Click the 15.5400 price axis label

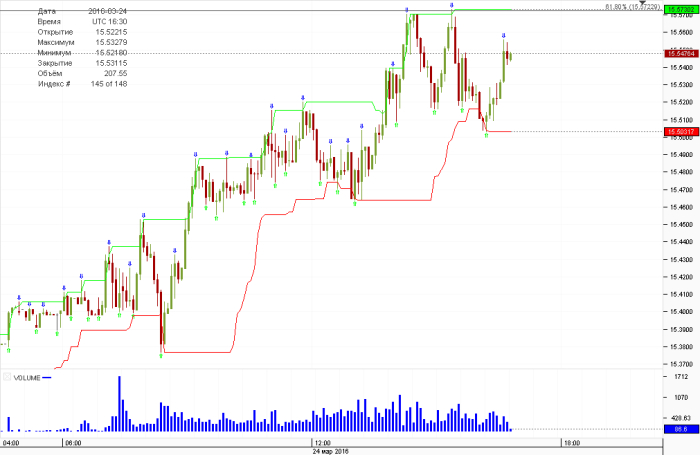(681, 67)
